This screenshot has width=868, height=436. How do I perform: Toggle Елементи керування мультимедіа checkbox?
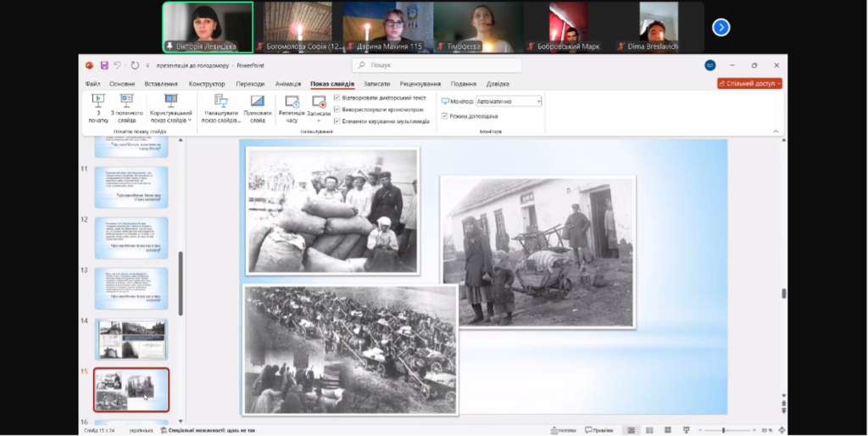[337, 121]
